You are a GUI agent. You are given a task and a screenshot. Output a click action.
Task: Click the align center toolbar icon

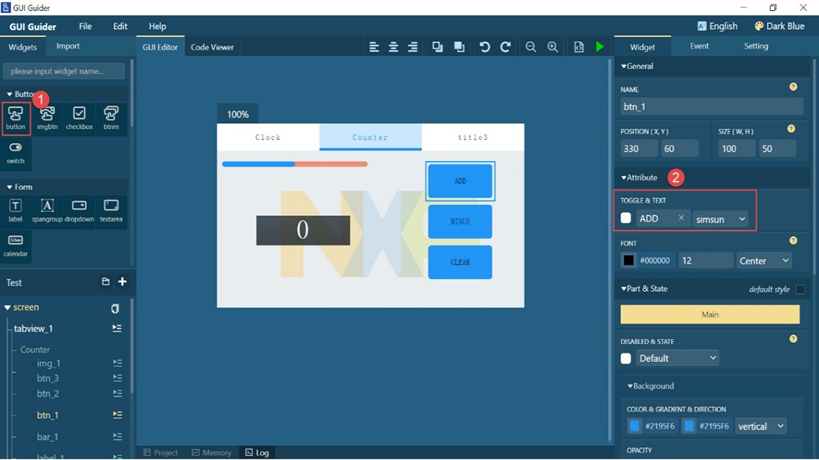pyautogui.click(x=393, y=47)
